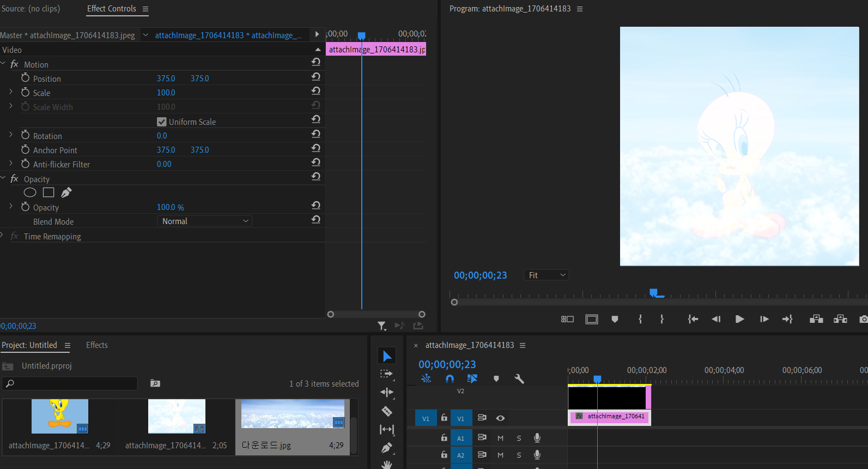Toggle insert sequences as nests icon

point(426,378)
